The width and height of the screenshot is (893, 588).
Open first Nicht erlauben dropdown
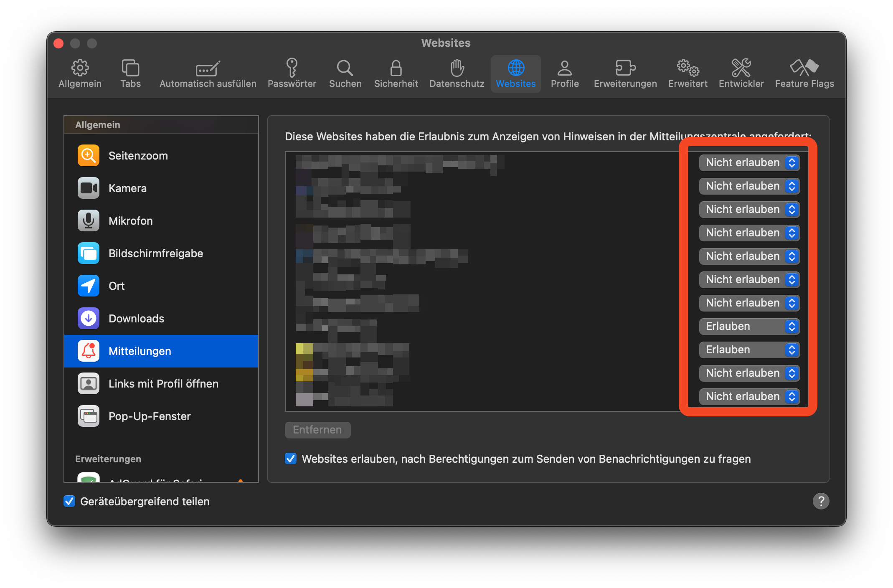point(749,163)
